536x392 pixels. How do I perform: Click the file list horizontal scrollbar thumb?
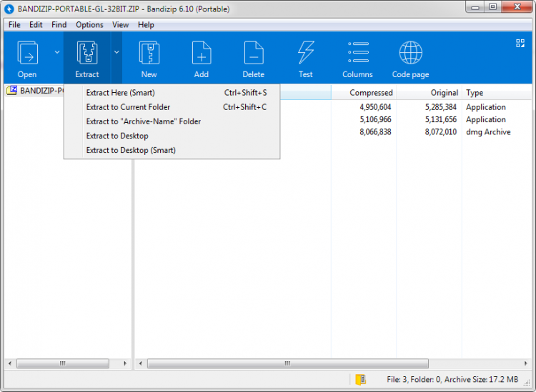pyautogui.click(x=288, y=363)
